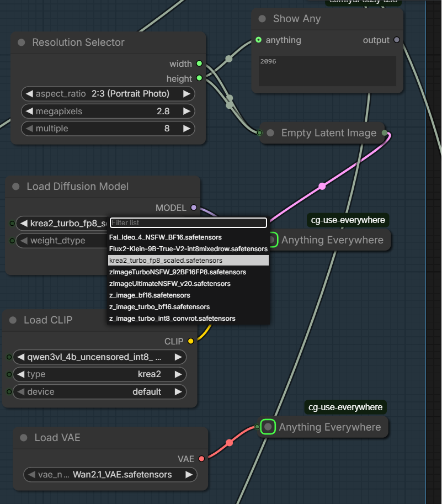442x504 pixels.
Task: Click the yellow CLIP output socket
Action: (x=191, y=341)
